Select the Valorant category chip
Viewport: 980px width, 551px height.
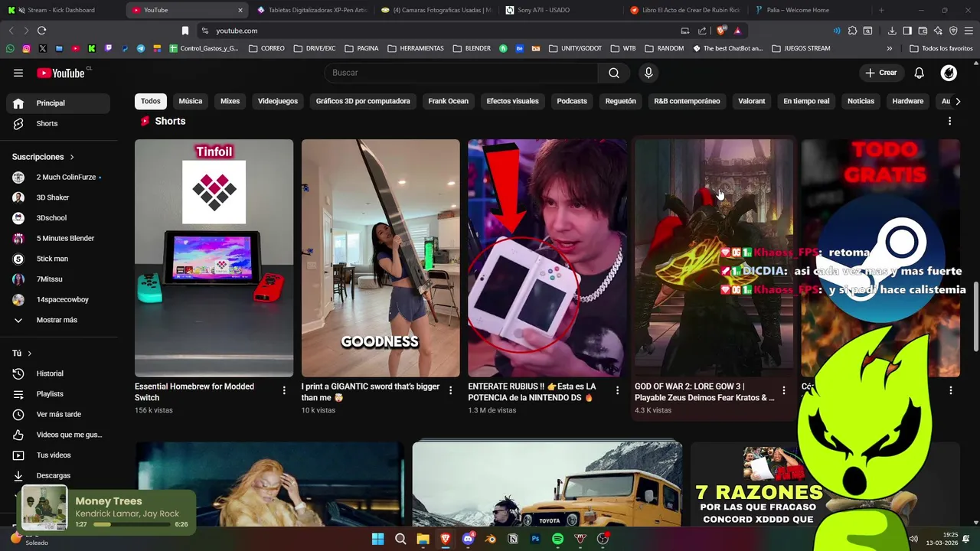(752, 101)
